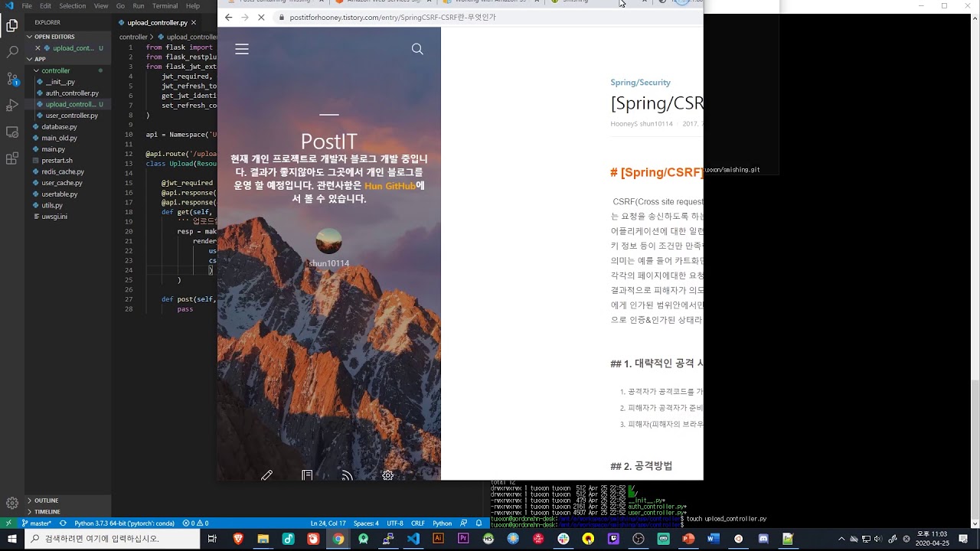Open the Run and Debug view
Viewport: 980px width, 551px height.
11,105
